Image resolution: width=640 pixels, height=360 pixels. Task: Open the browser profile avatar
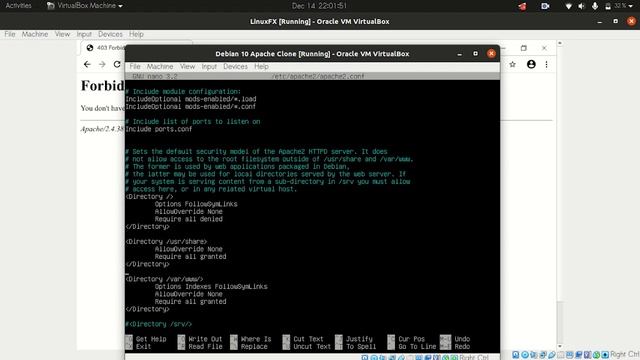[x=531, y=64]
